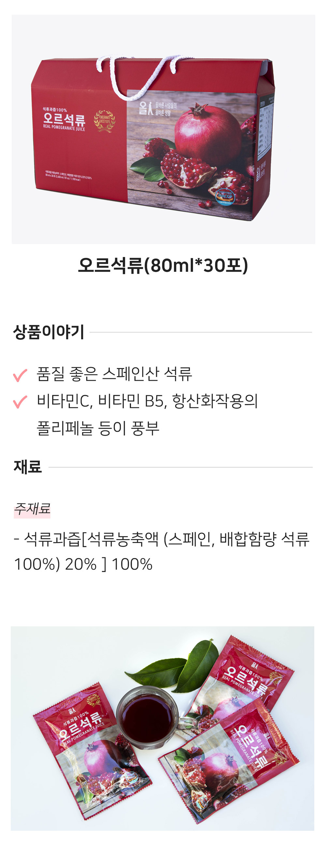This screenshot has height=868, width=326.
Task: Click the checkmark beside 품질 좋은 스페인산 석류
Action: [x=20, y=375]
